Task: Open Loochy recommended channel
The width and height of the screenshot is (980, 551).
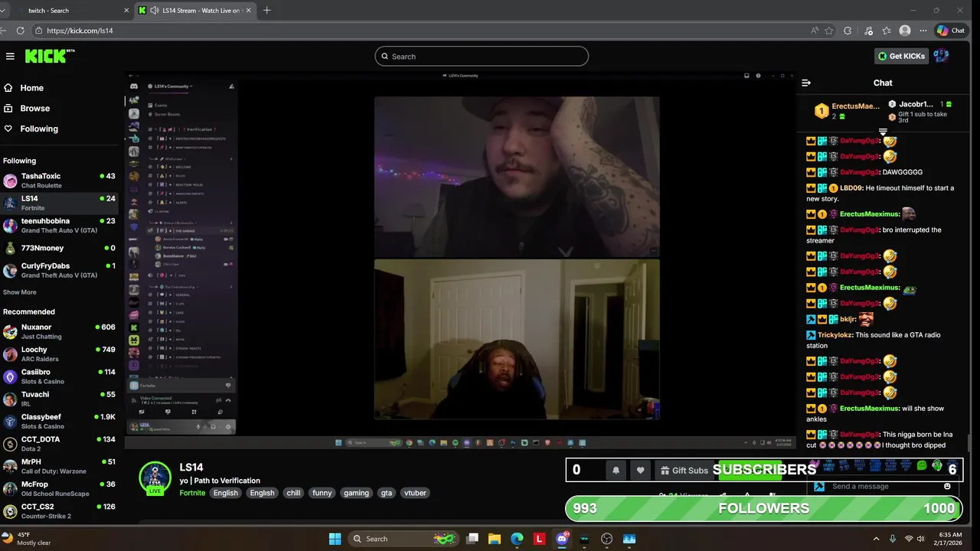Action: 59,354
